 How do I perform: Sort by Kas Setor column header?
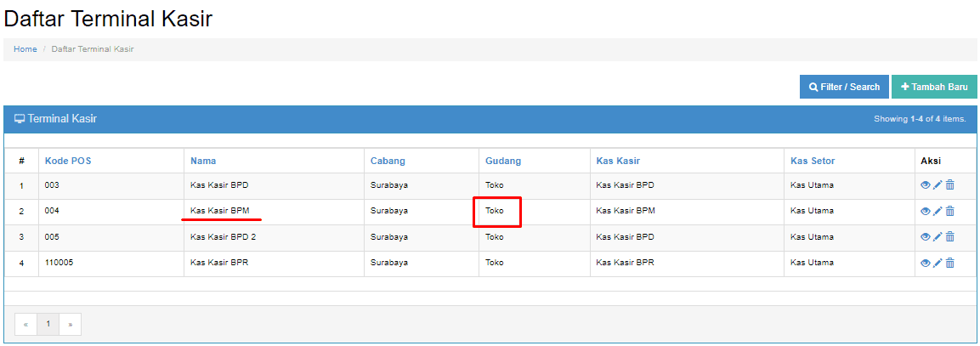click(x=813, y=162)
